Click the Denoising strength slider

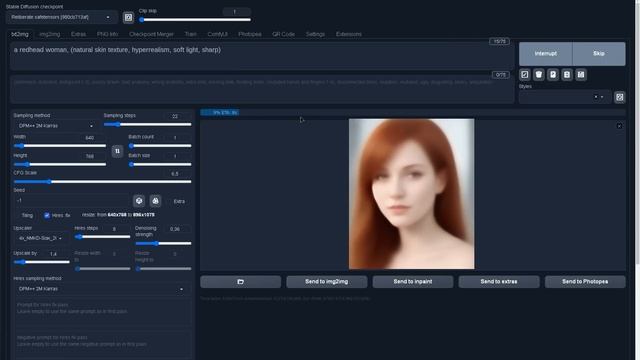pyautogui.click(x=163, y=244)
